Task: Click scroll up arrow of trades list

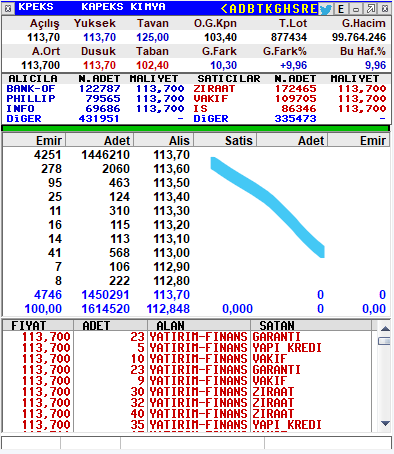Action: (x=385, y=329)
